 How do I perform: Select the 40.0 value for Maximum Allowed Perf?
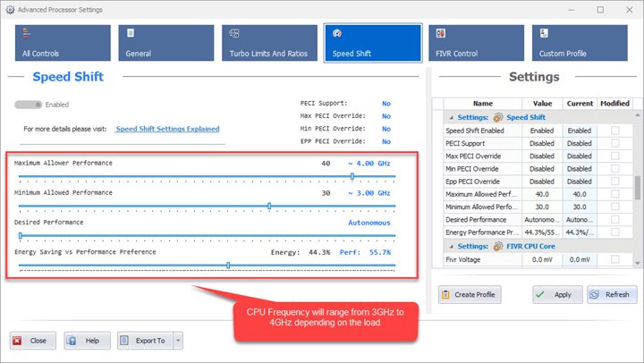[542, 194]
